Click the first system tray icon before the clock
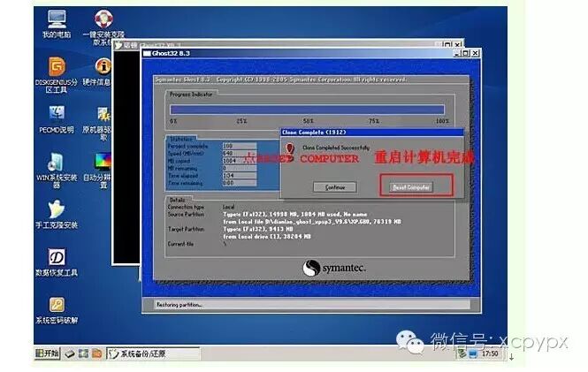This screenshot has width=588, height=372. point(462,353)
